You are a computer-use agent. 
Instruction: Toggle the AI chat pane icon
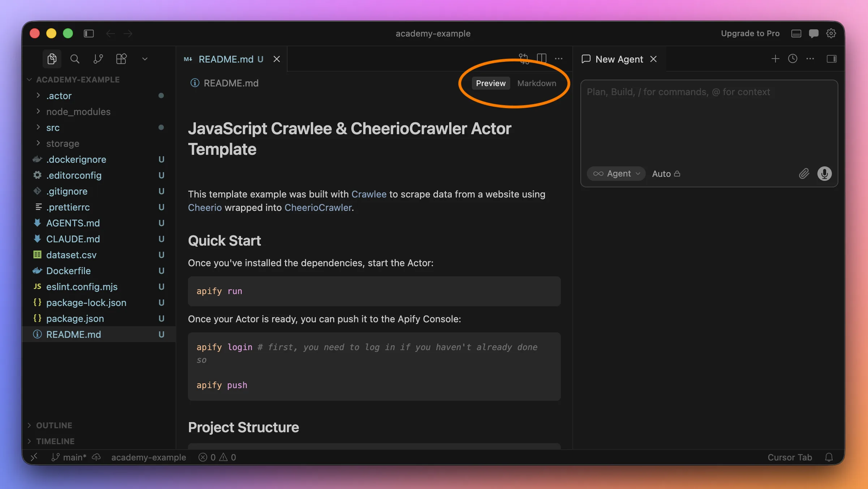pyautogui.click(x=813, y=34)
